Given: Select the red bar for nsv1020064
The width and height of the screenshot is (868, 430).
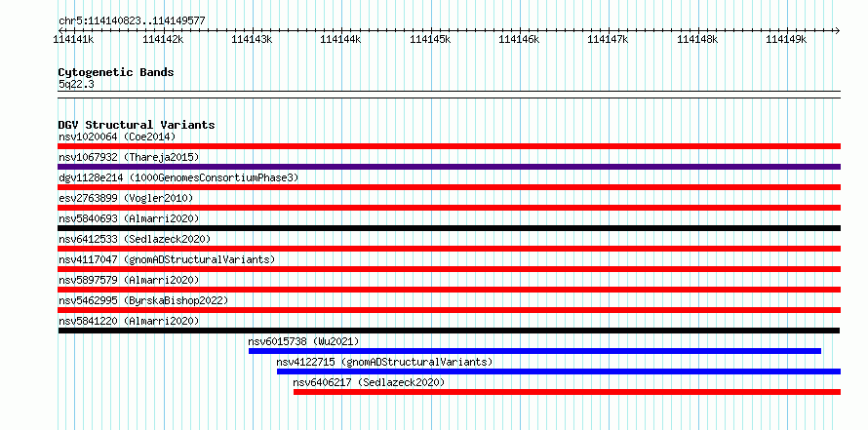Looking at the screenshot, I should pyautogui.click(x=449, y=146).
